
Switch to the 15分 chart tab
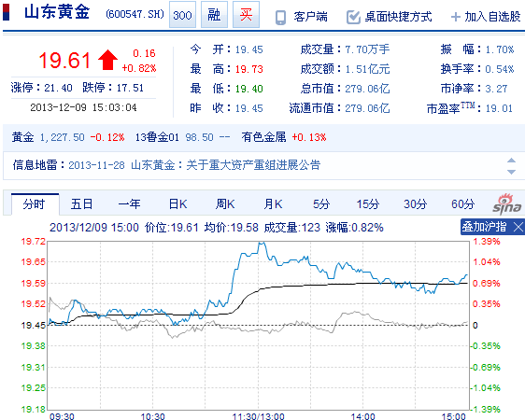pos(368,204)
